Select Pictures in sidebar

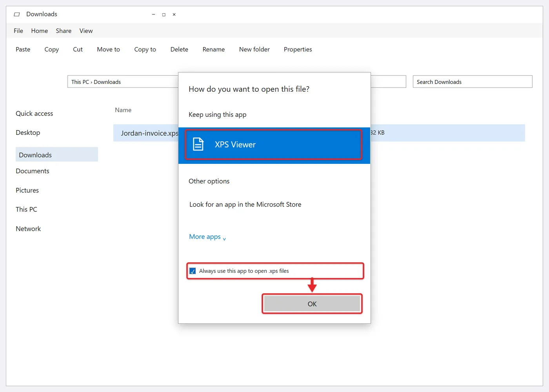pyautogui.click(x=27, y=190)
